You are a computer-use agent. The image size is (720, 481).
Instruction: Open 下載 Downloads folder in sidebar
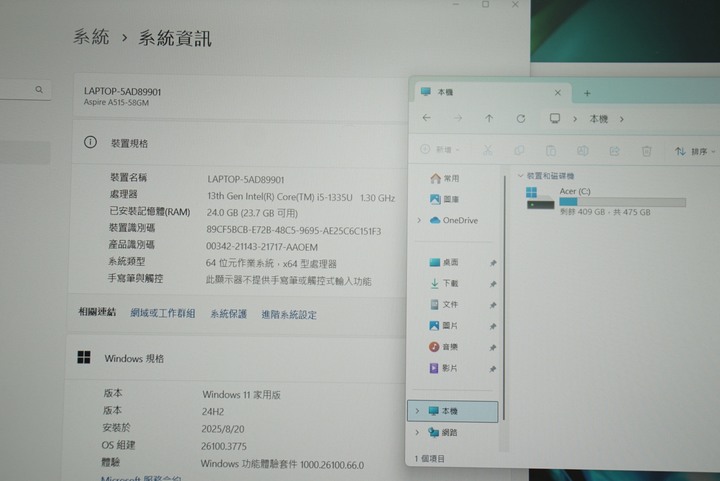point(444,283)
